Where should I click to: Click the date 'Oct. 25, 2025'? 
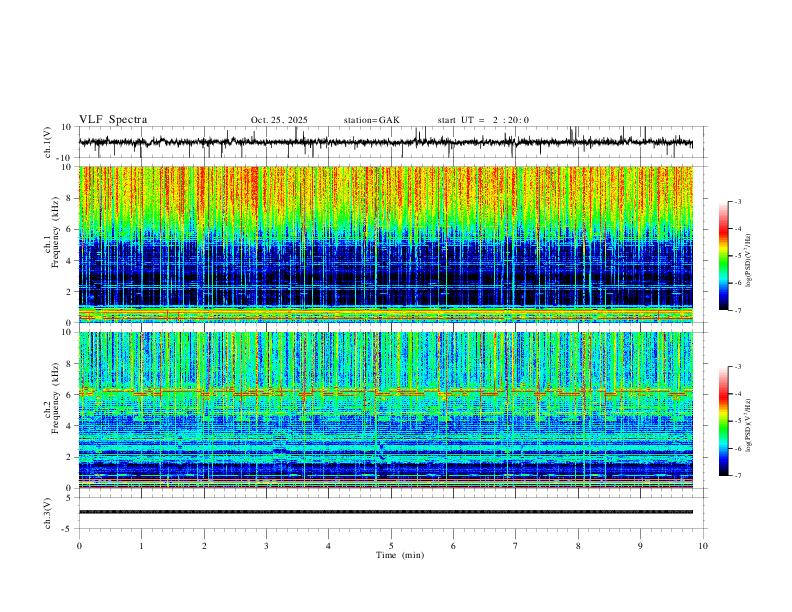pyautogui.click(x=279, y=120)
